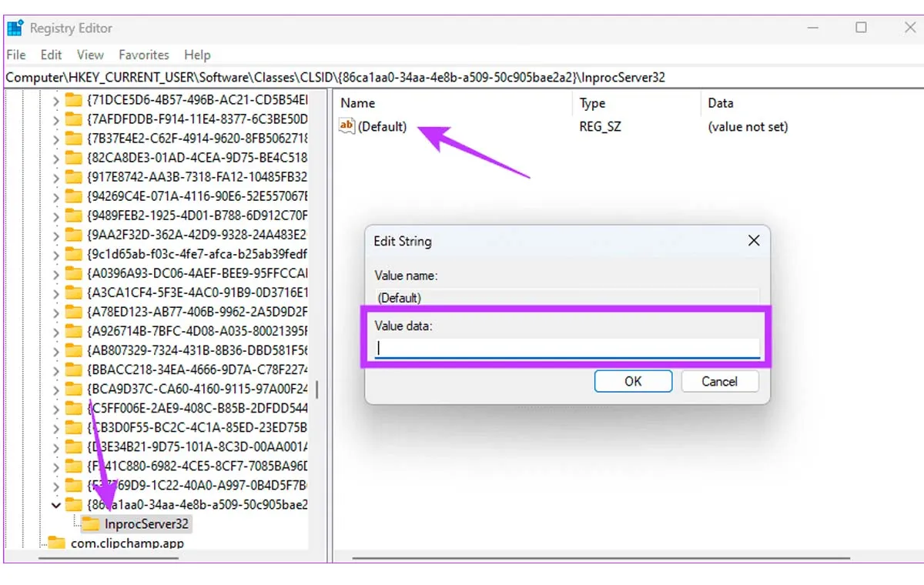Open the Edit menu

[52, 55]
